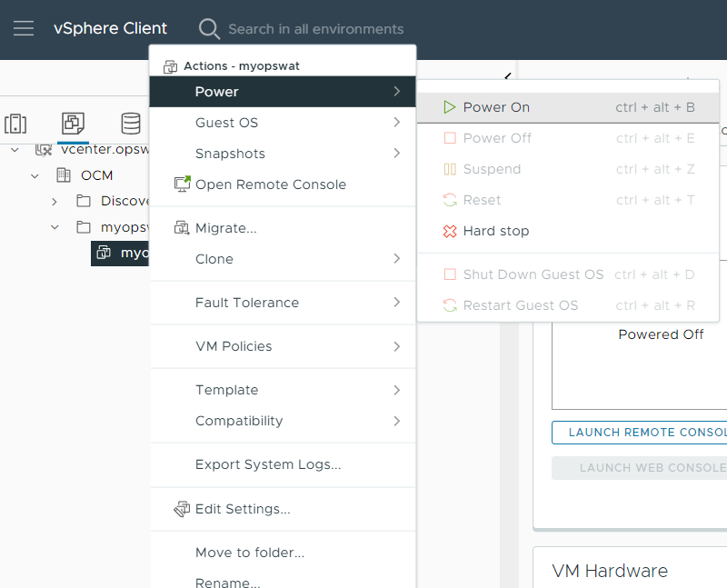
Task: Click the Actions menu header VM icon
Action: tap(170, 66)
